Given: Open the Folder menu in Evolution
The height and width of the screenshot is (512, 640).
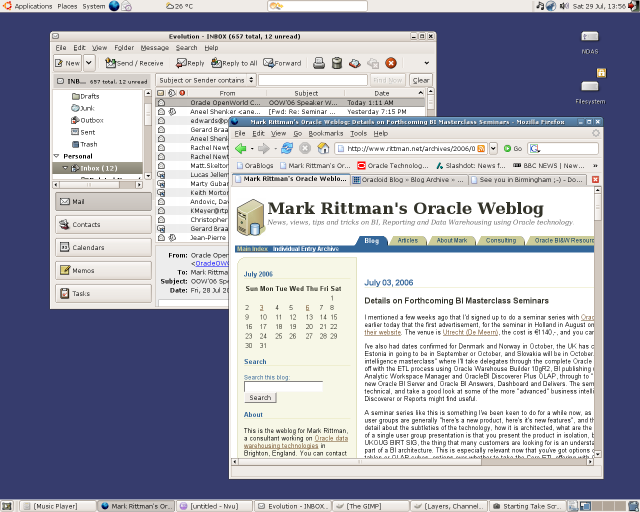Looking at the screenshot, I should (x=124, y=48).
